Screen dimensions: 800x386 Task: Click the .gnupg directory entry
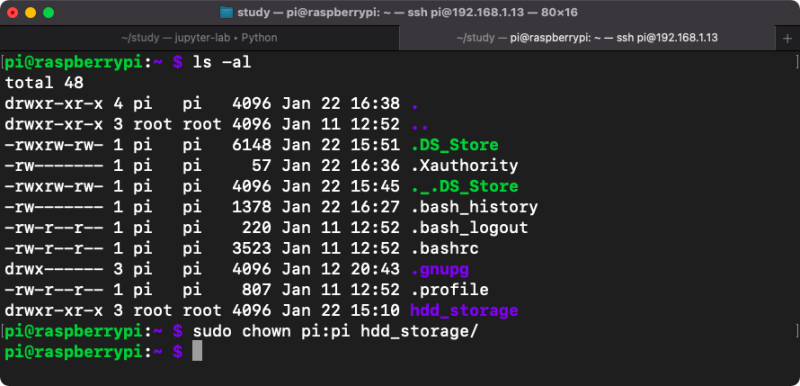coord(440,269)
